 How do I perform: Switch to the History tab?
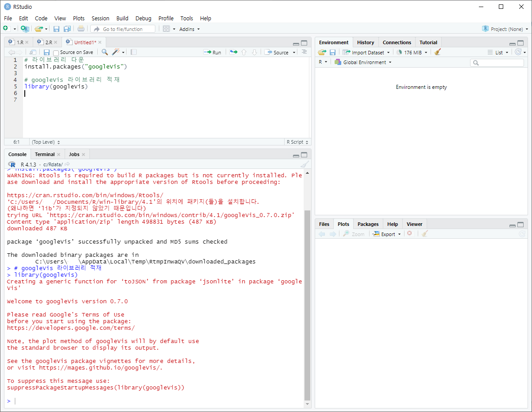pos(366,42)
